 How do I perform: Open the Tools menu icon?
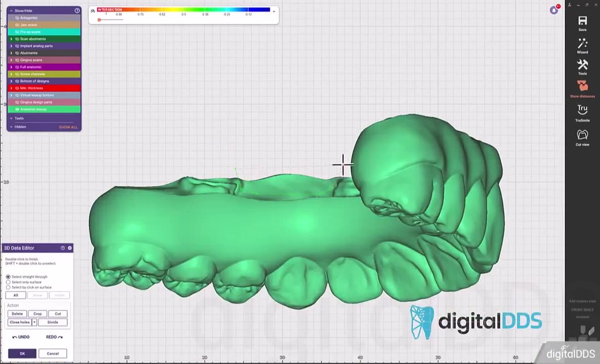point(582,65)
